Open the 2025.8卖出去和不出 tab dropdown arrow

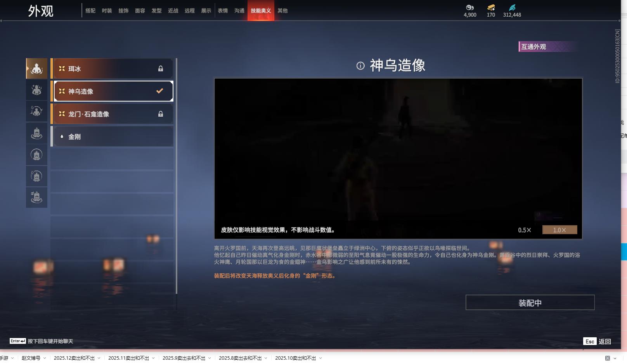point(266,358)
